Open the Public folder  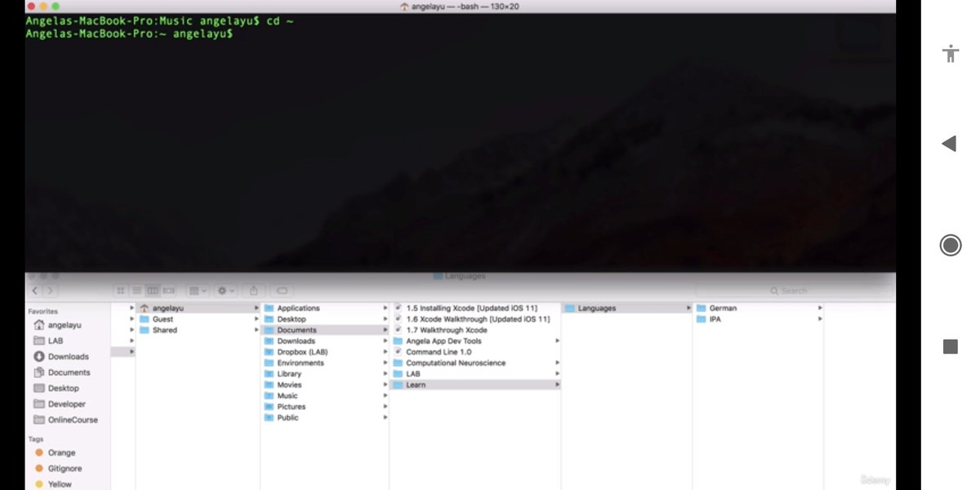(x=325, y=417)
